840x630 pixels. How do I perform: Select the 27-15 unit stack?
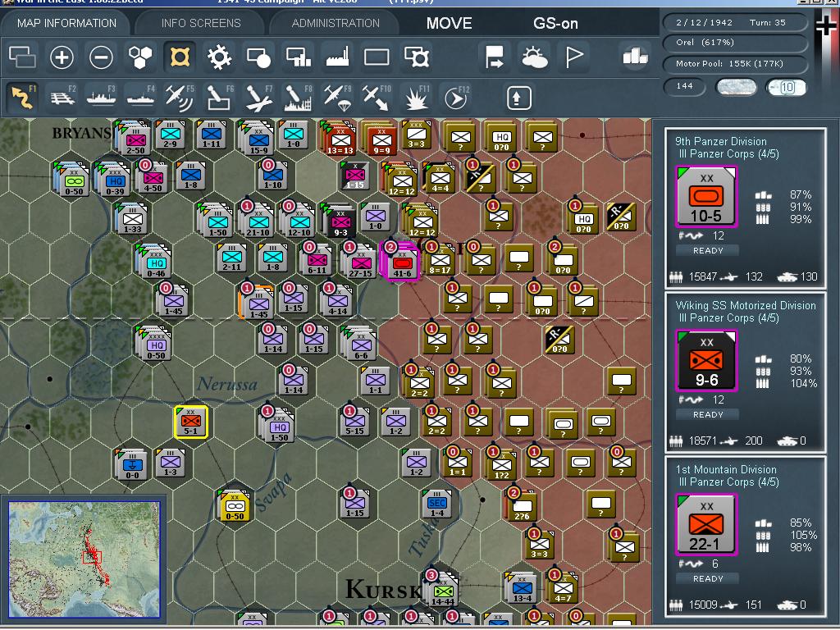coord(360,263)
